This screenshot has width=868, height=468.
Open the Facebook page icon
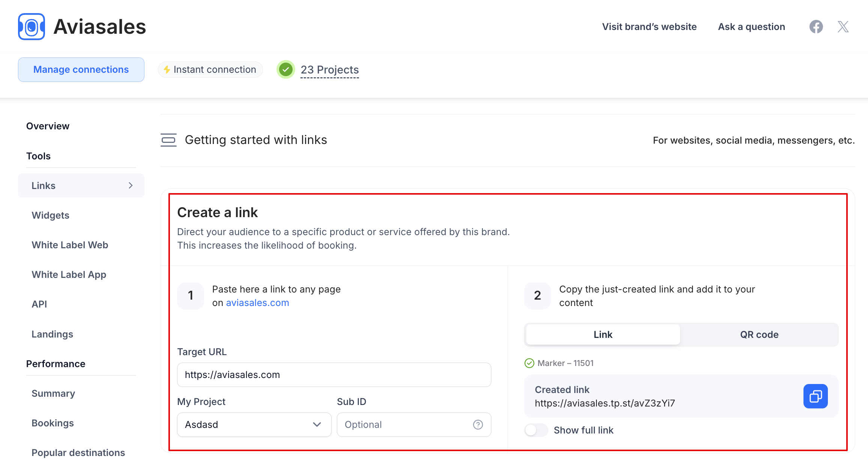click(x=816, y=27)
